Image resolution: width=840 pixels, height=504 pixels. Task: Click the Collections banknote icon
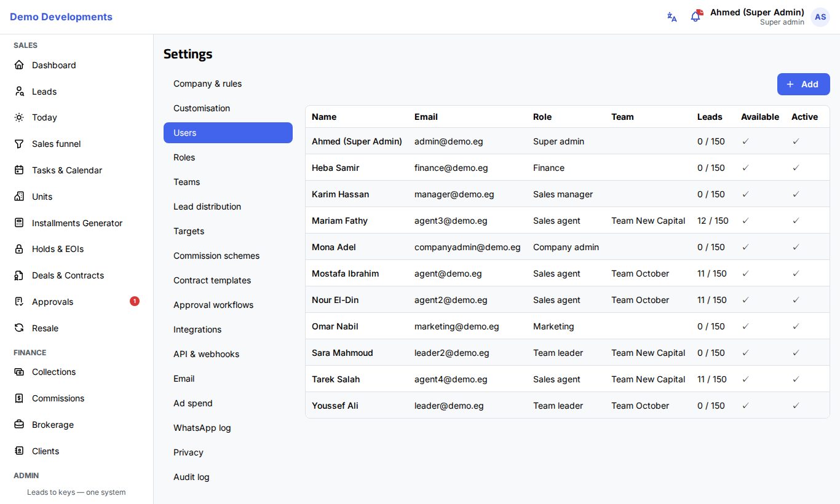click(x=19, y=372)
